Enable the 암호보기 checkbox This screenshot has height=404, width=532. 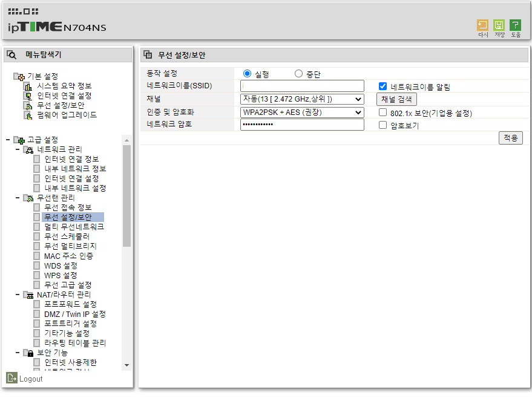[383, 125]
